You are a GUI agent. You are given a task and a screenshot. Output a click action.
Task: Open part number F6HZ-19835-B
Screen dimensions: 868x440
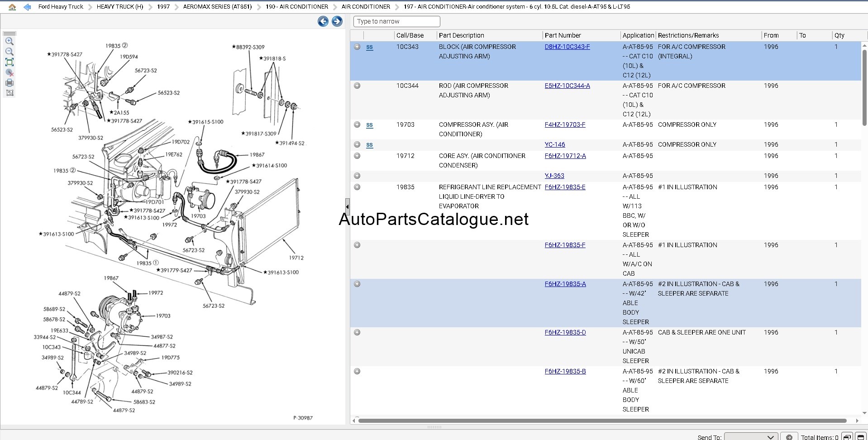(x=565, y=371)
